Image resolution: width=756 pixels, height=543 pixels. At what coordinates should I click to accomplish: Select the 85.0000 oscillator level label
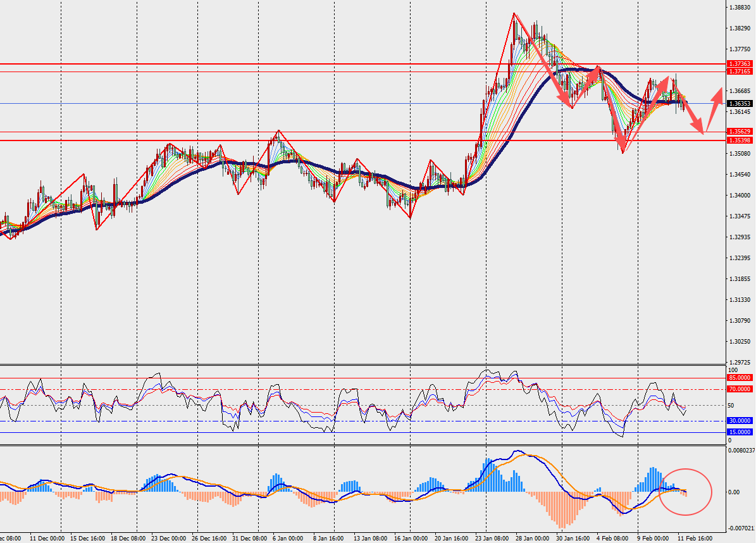[x=740, y=378]
